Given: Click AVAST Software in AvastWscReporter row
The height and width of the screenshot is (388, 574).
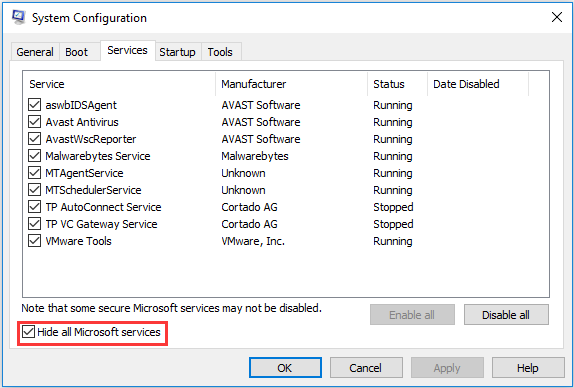Looking at the screenshot, I should point(261,139).
